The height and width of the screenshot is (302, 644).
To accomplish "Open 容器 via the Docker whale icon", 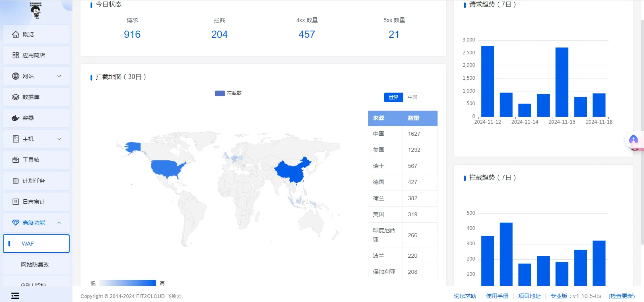I will [16, 118].
